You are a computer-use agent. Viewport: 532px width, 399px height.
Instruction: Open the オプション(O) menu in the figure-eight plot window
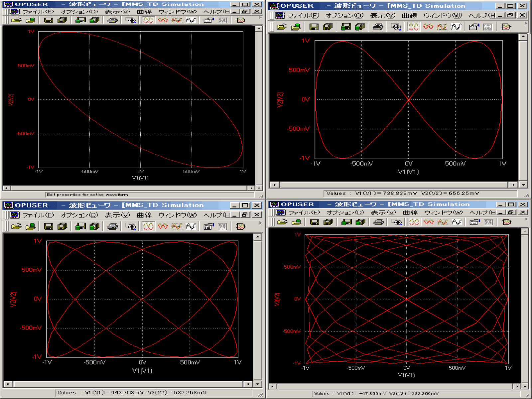coord(344,16)
